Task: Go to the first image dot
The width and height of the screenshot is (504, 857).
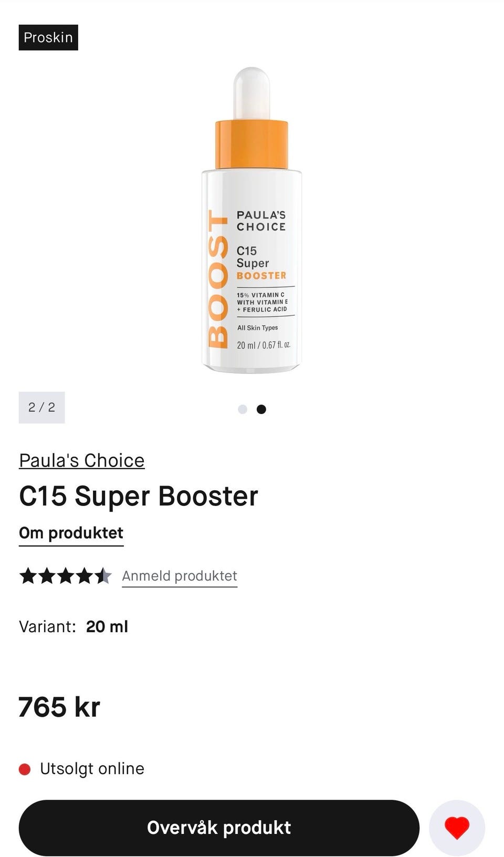Action: [x=243, y=409]
